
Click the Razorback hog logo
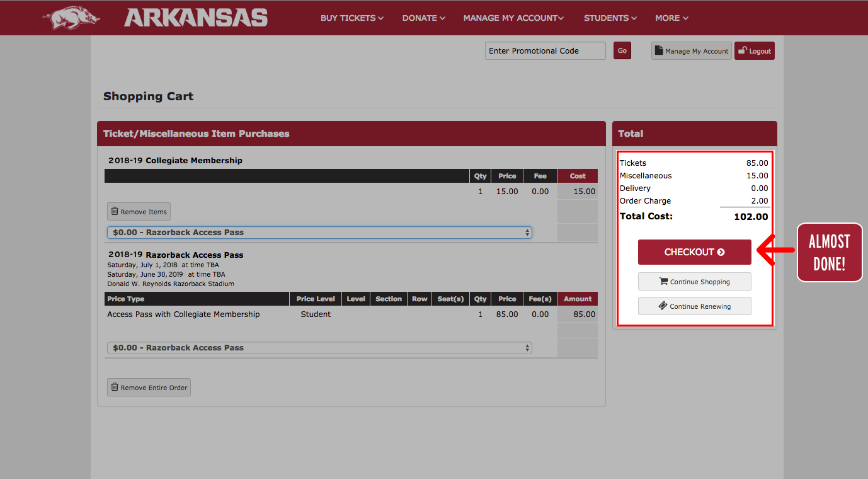[70, 18]
